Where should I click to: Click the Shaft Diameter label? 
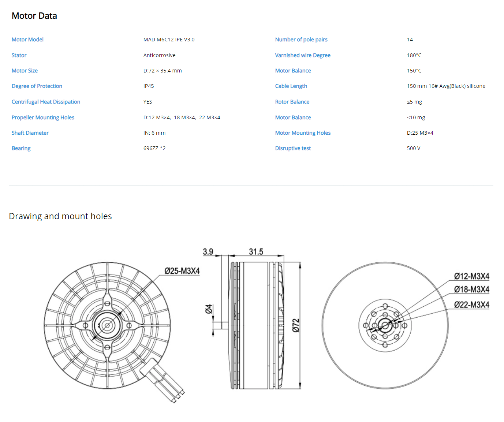pos(30,133)
